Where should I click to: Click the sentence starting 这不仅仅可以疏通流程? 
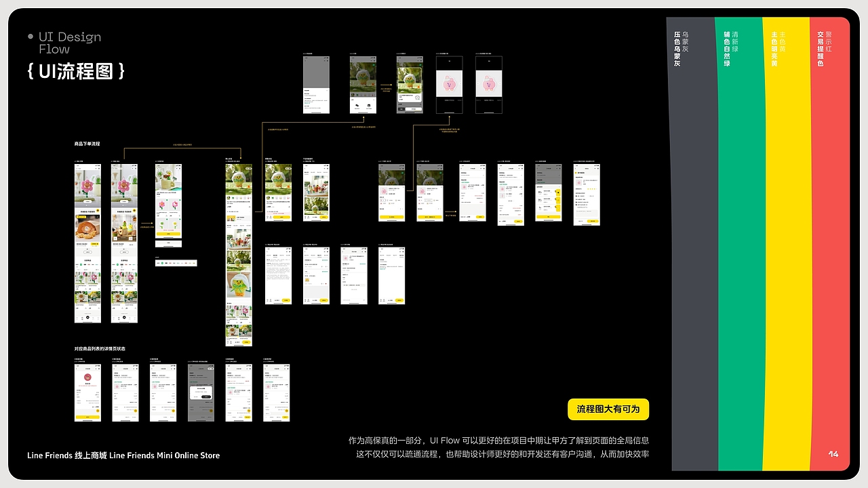[502, 454]
